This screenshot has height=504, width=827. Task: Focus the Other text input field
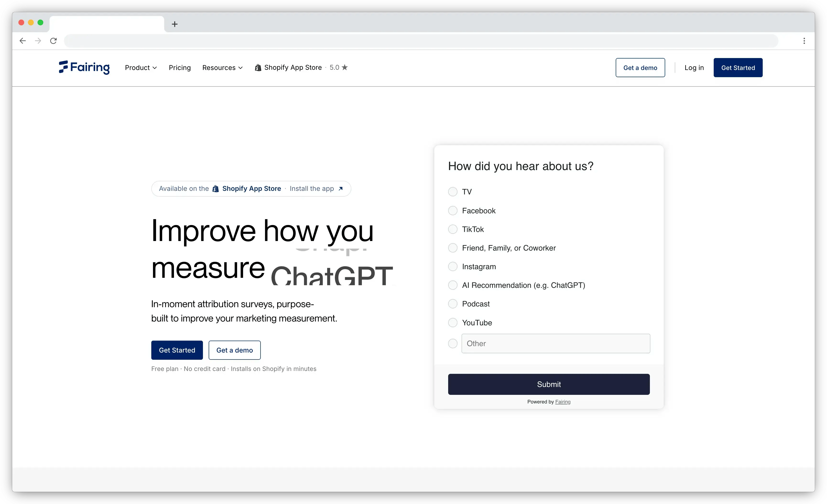click(555, 343)
